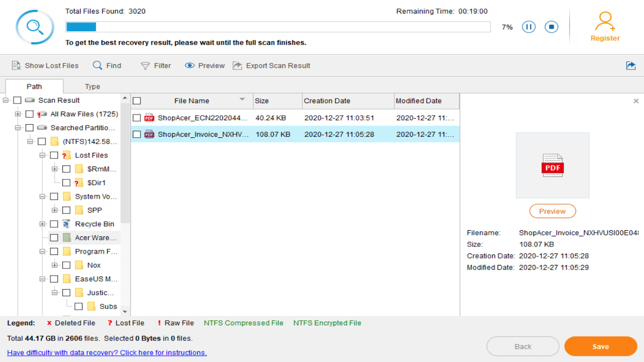The image size is (644, 362).
Task: Check the $Dir1 folder checkbox
Action: tap(66, 183)
